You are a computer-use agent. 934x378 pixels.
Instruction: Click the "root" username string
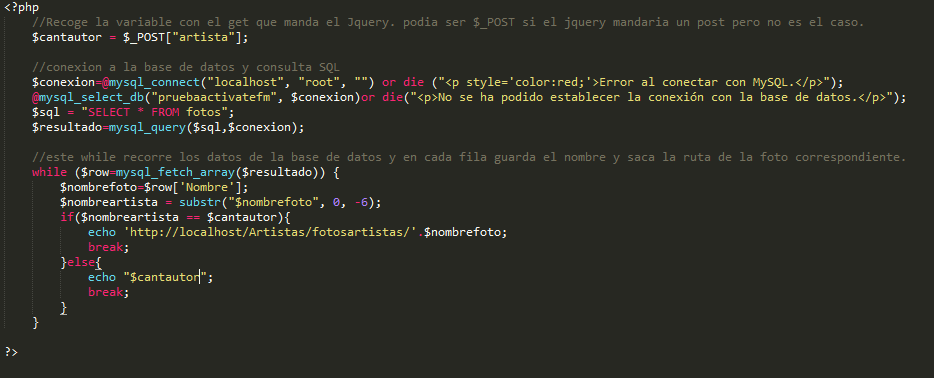click(320, 82)
